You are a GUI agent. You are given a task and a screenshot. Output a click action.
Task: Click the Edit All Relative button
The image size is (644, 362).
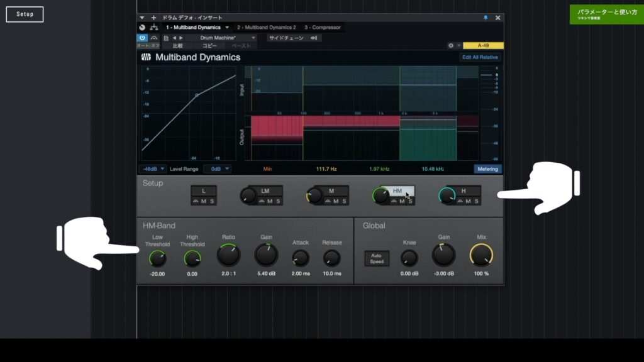point(480,57)
